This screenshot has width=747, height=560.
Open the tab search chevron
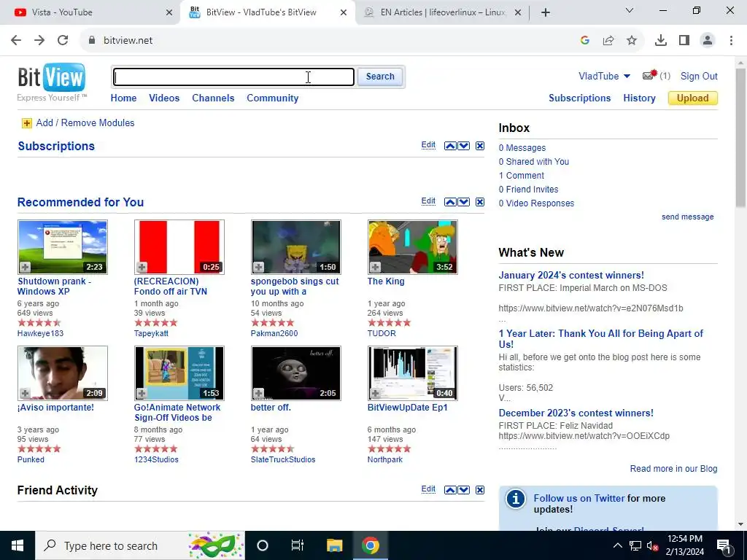point(630,10)
